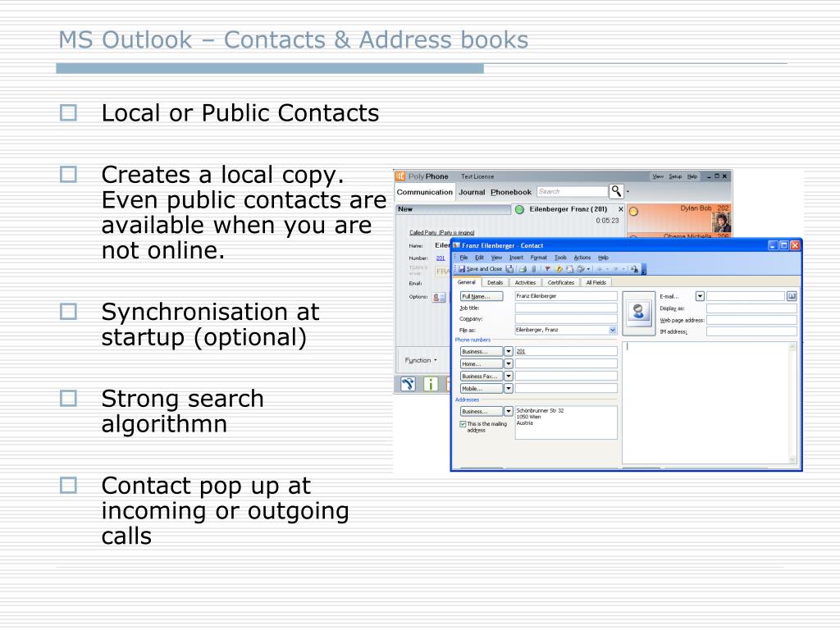Click the IM address input field

tap(751, 331)
